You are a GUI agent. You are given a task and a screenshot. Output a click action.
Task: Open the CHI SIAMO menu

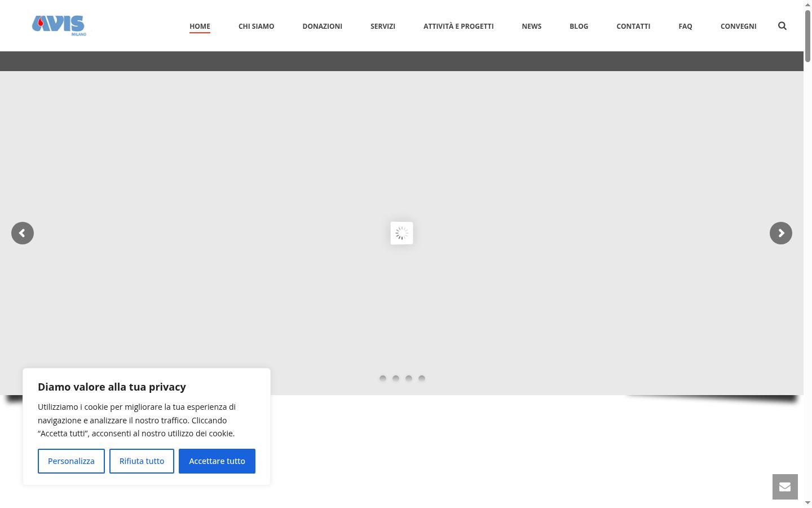(256, 27)
